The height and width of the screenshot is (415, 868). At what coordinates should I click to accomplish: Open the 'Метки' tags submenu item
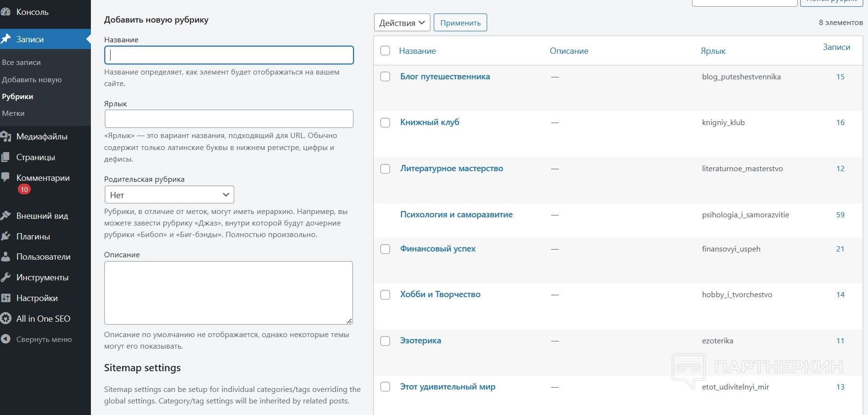[x=13, y=113]
